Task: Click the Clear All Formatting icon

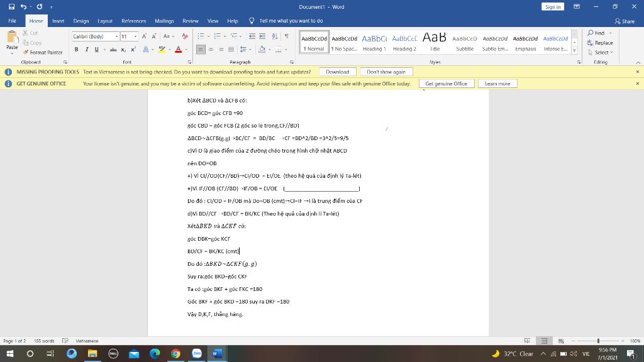Action: (x=186, y=36)
